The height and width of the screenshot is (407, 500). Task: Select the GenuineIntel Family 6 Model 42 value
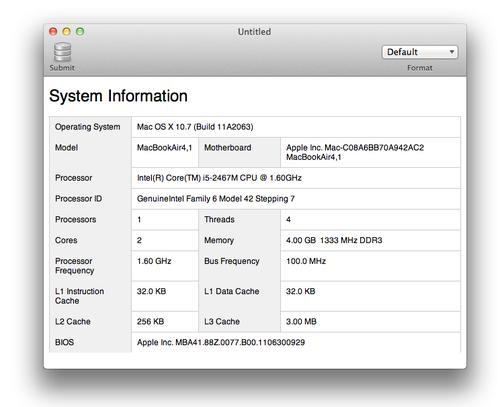coord(216,199)
